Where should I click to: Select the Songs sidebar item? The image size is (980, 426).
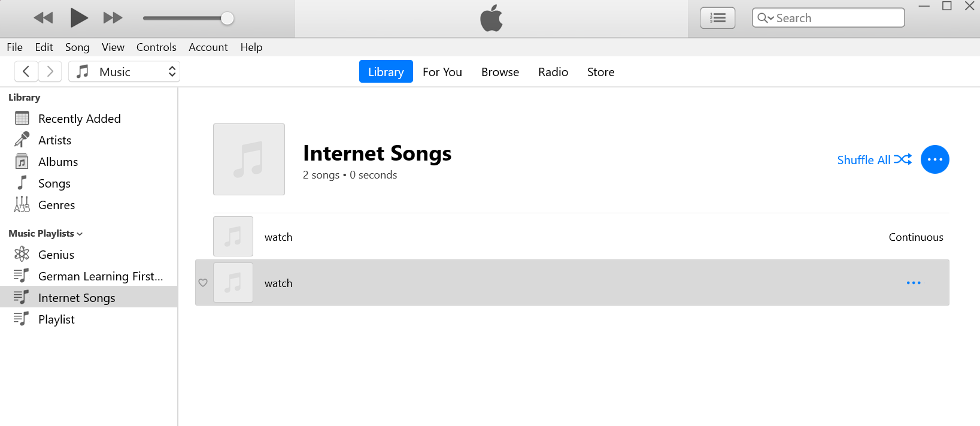click(x=54, y=183)
